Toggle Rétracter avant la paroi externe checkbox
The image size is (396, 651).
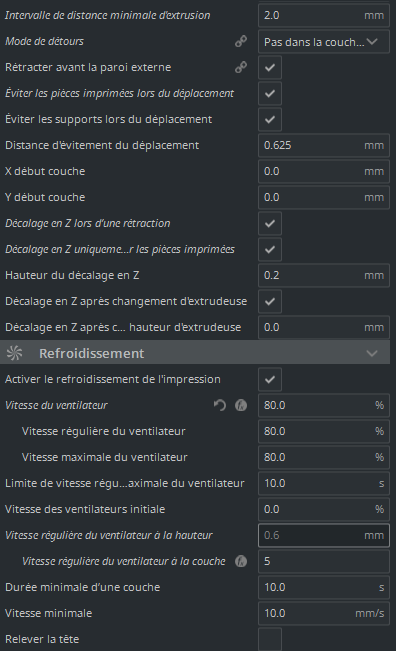click(270, 67)
